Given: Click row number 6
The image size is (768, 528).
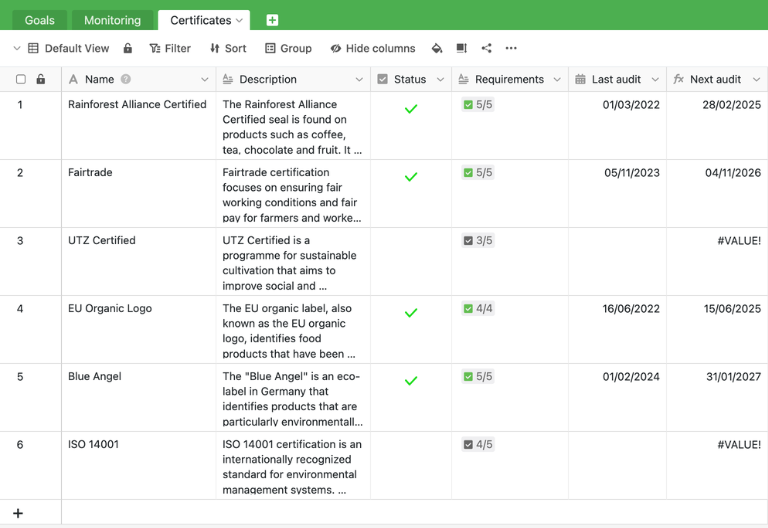Looking at the screenshot, I should click(x=20, y=445).
